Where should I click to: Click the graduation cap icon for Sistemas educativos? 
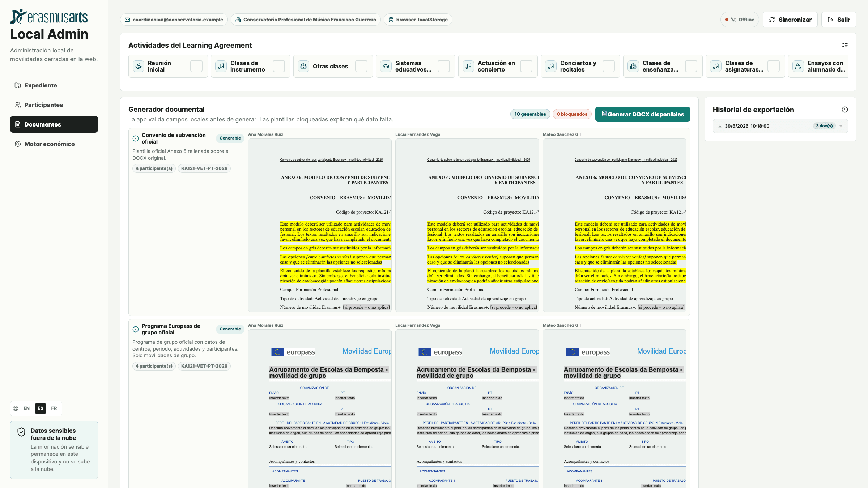386,66
